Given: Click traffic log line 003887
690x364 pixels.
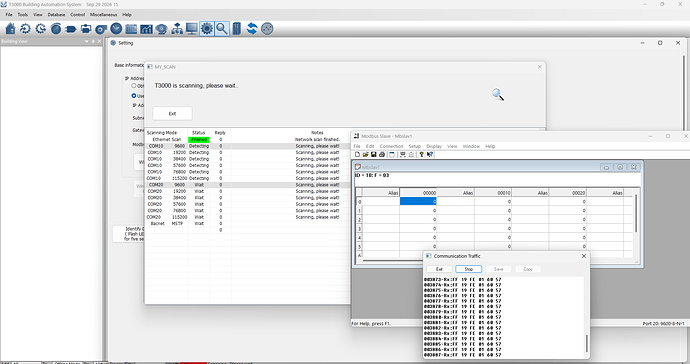Looking at the screenshot, I should pos(462,355).
